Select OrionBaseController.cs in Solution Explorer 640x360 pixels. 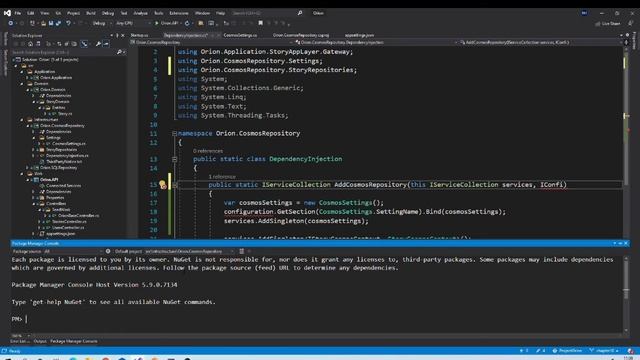coord(78,216)
